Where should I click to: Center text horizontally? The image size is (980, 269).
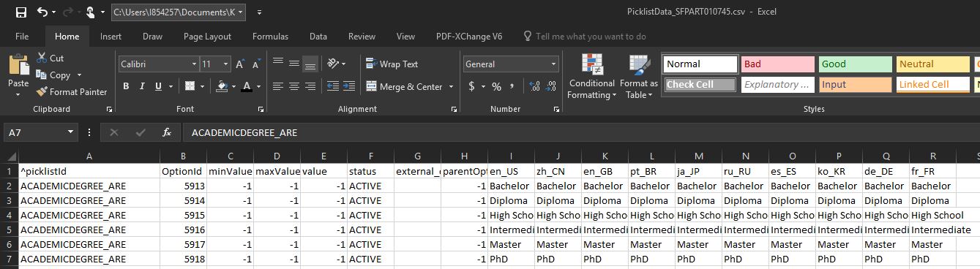point(294,86)
